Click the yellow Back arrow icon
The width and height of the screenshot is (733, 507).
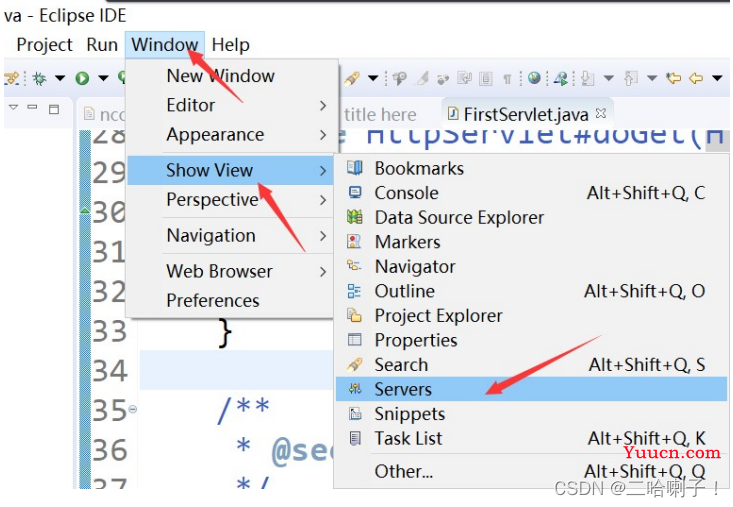(696, 78)
